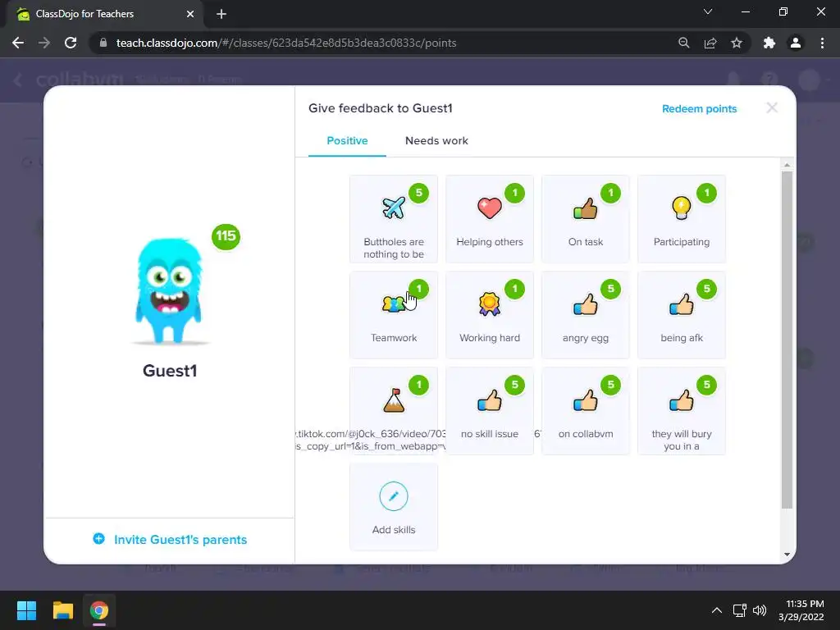Viewport: 840px width, 630px height.
Task: Open Chrome extensions puzzle icon
Action: pyautogui.click(x=769, y=43)
